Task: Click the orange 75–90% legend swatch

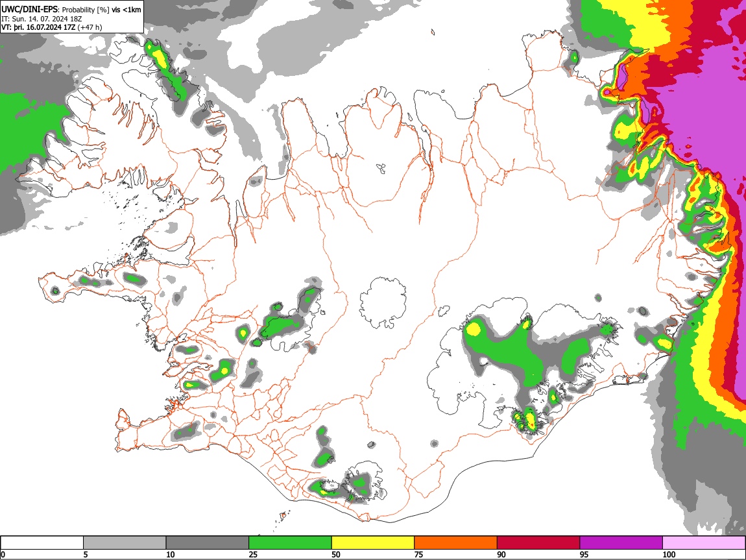Action: (x=456, y=543)
